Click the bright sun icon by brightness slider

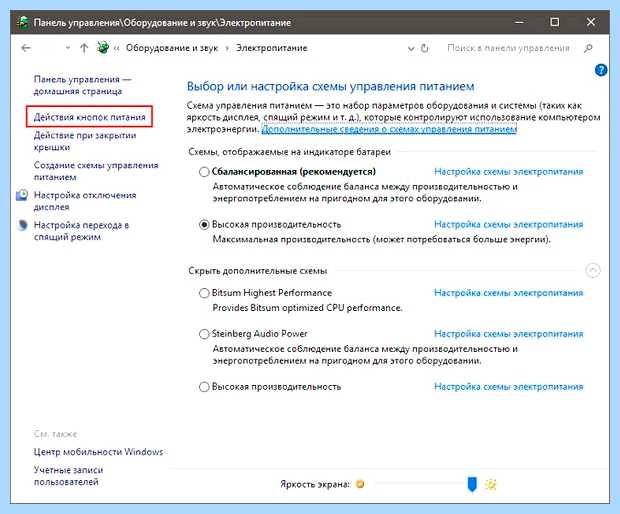click(491, 484)
